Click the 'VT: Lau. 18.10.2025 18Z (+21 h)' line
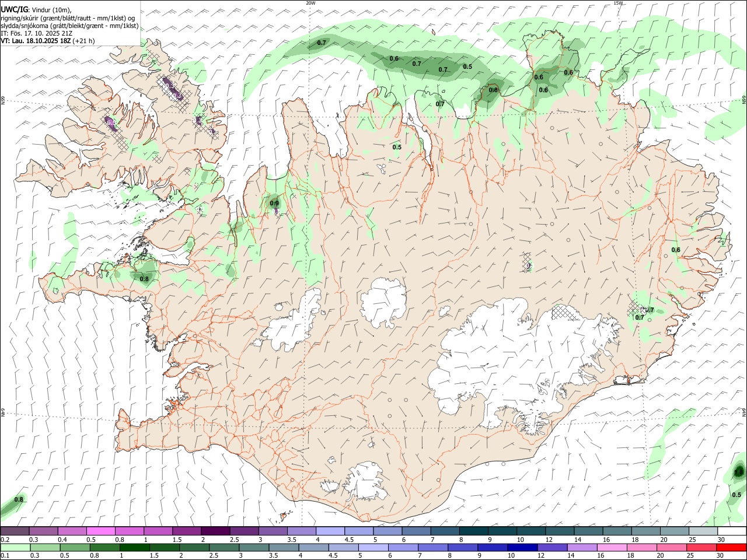This screenshot has height=560, width=747. 48,41
